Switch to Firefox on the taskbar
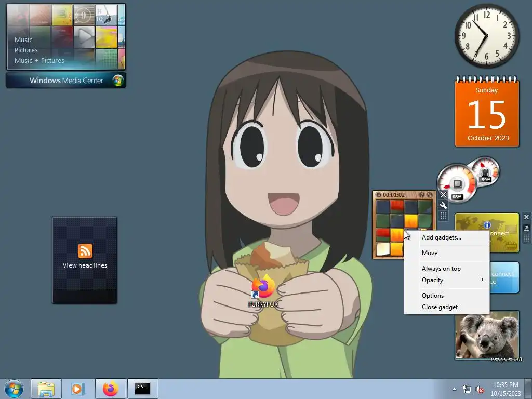532x399 pixels. pyautogui.click(x=110, y=389)
